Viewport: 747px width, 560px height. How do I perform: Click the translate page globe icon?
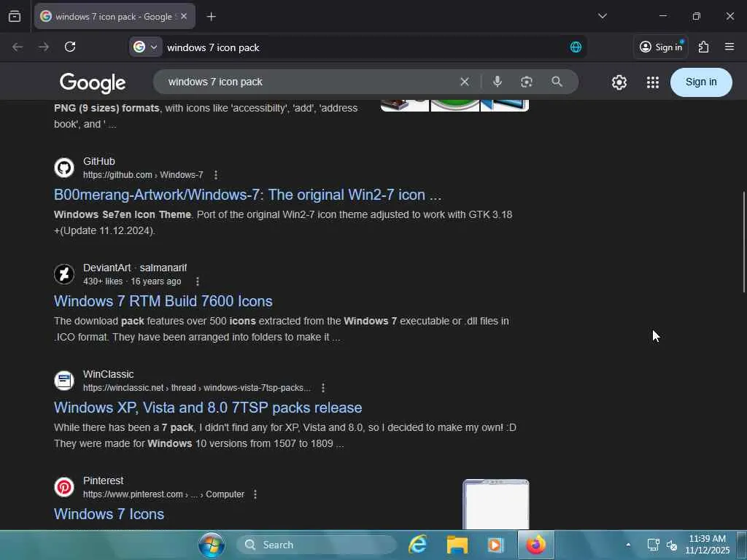click(x=576, y=47)
